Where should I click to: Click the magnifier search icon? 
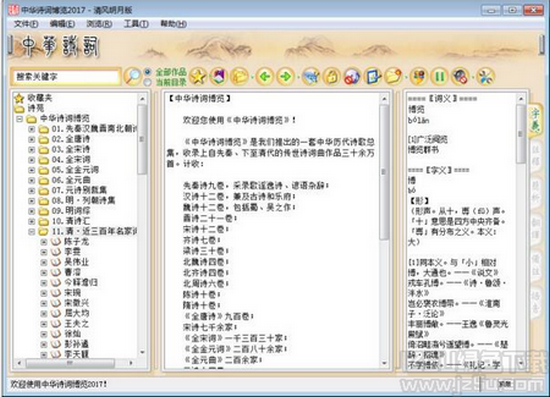click(133, 76)
